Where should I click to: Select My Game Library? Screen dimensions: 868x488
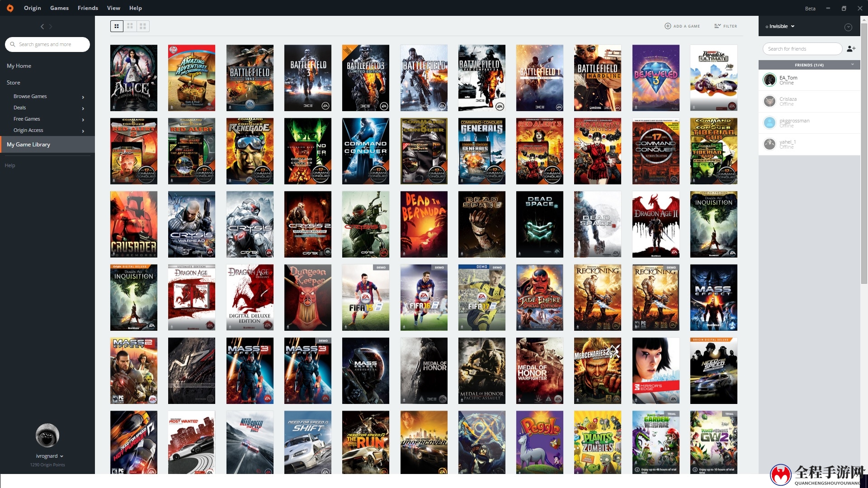point(47,145)
